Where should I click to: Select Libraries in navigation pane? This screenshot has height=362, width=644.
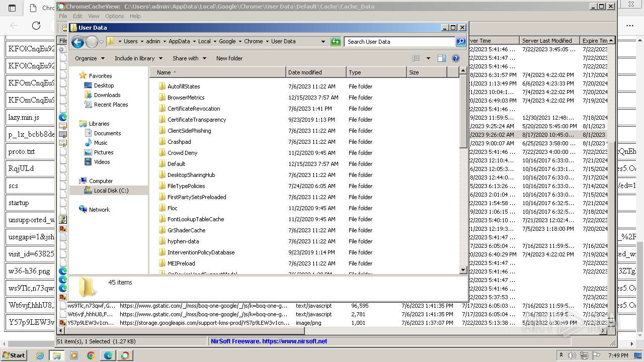(99, 124)
